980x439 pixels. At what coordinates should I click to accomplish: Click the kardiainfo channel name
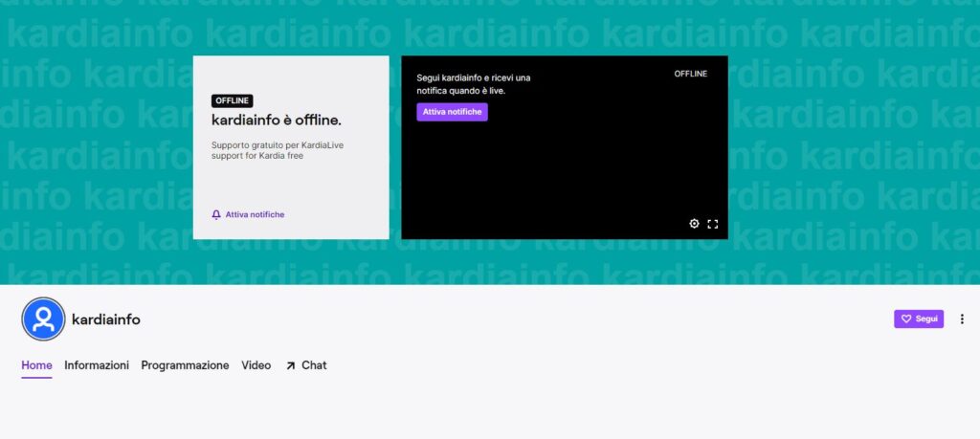[106, 319]
